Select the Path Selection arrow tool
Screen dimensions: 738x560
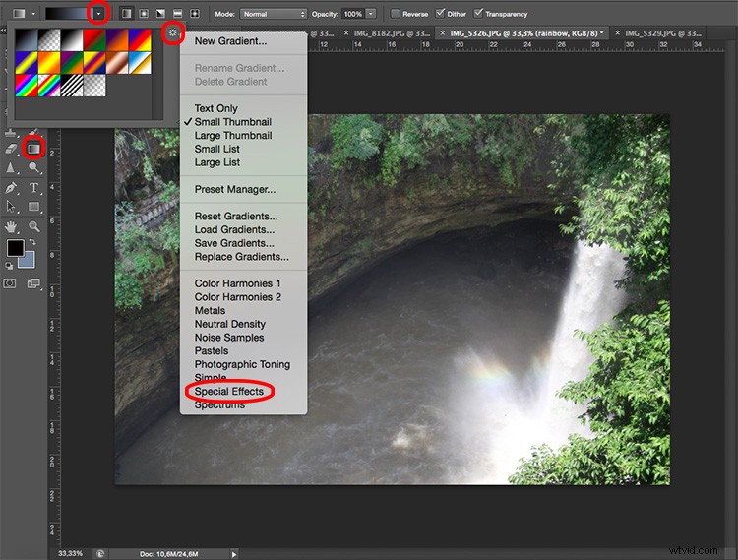[x=11, y=207]
